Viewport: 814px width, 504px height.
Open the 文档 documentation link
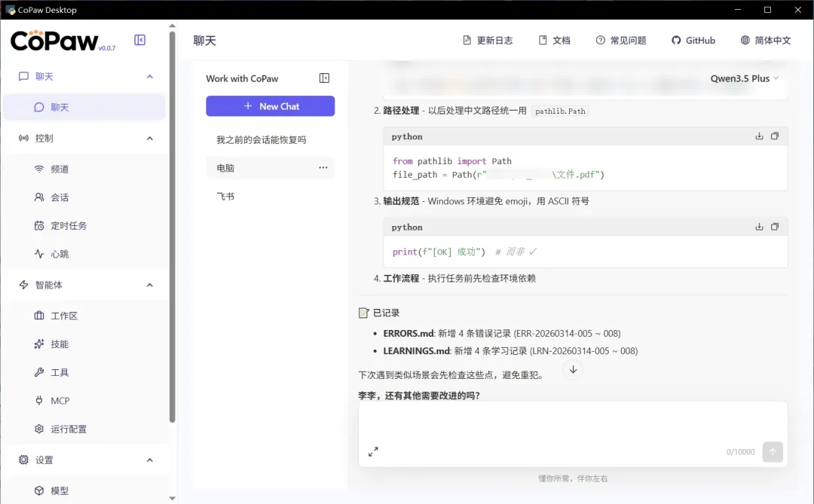click(x=555, y=41)
